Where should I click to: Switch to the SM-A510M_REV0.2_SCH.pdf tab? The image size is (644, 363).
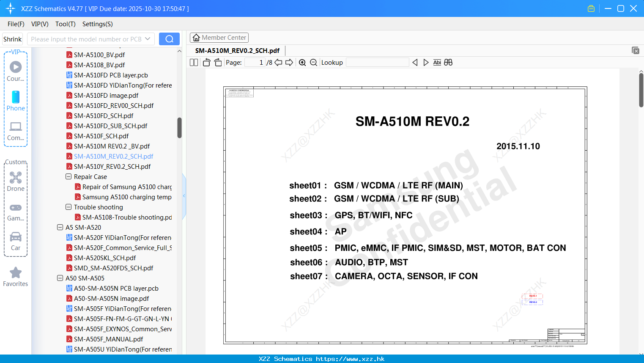(x=237, y=50)
